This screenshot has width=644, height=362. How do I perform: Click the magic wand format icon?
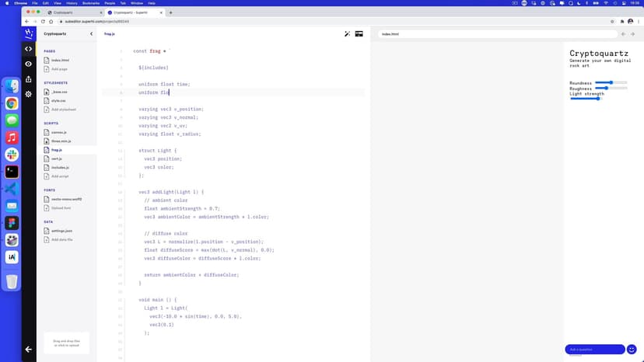tap(348, 34)
